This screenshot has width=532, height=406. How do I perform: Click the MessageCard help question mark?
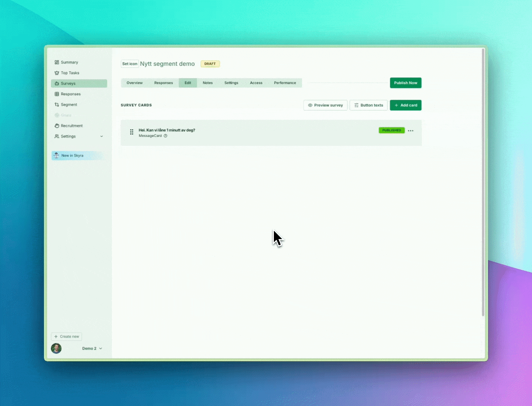point(165,136)
